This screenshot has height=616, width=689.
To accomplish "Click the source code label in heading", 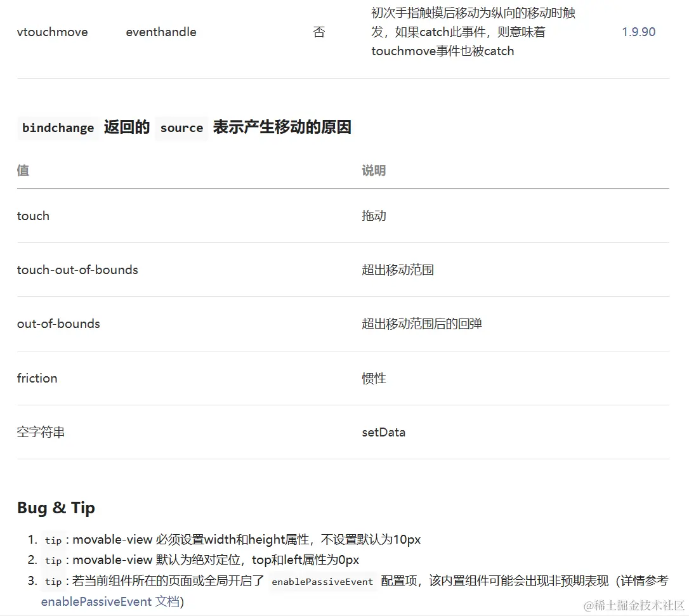I will tap(181, 128).
